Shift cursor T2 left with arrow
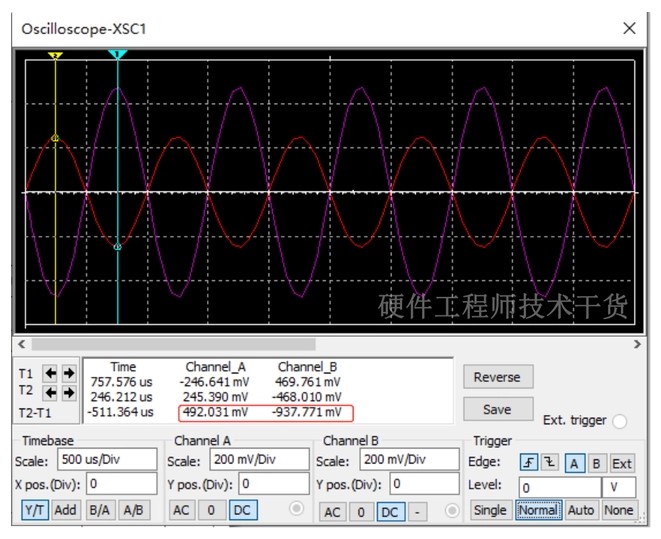This screenshot has width=661, height=539. tap(50, 393)
